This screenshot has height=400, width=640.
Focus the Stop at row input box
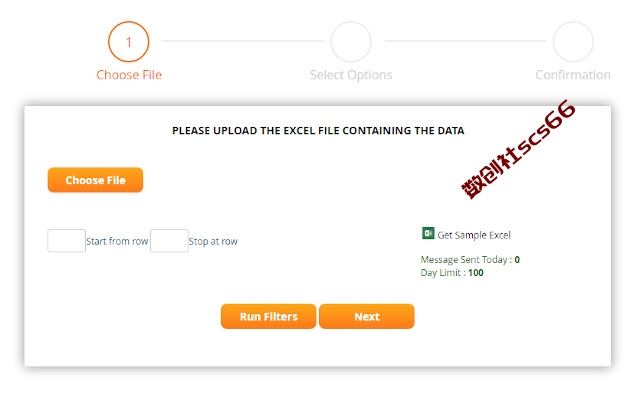tap(169, 241)
